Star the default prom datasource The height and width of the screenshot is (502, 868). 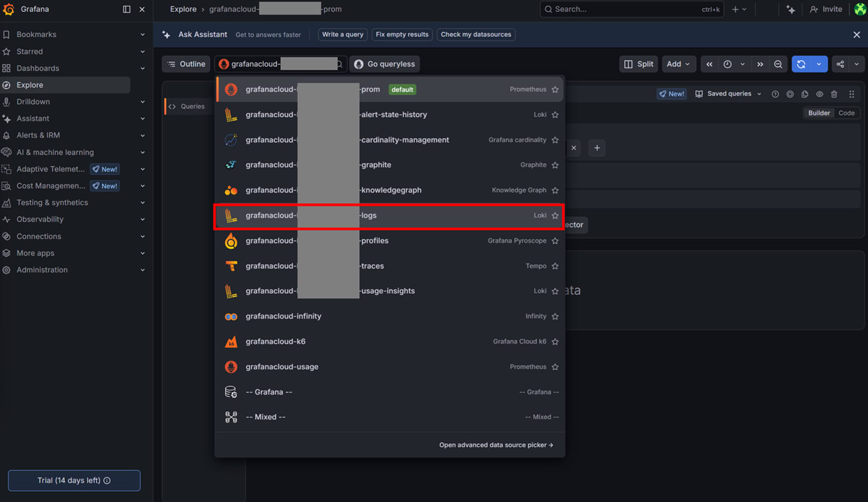coord(555,89)
